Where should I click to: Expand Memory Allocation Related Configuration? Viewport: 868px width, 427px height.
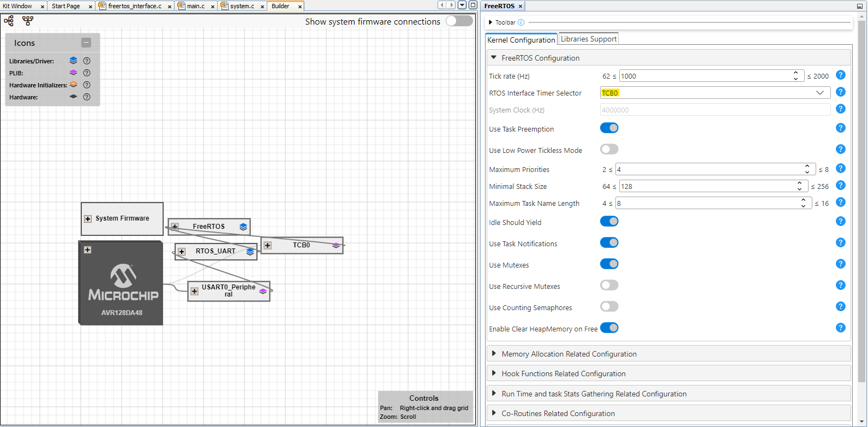494,353
